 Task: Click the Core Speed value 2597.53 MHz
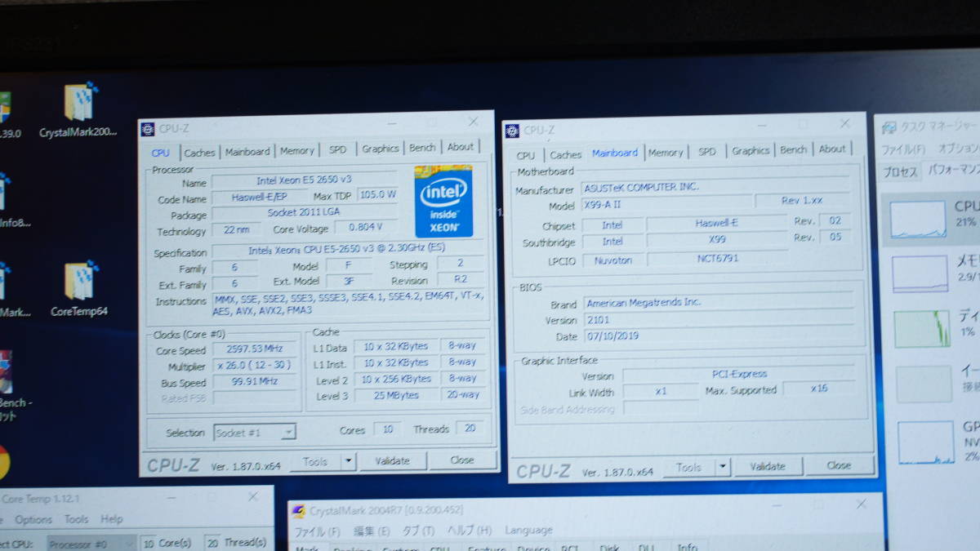point(256,350)
